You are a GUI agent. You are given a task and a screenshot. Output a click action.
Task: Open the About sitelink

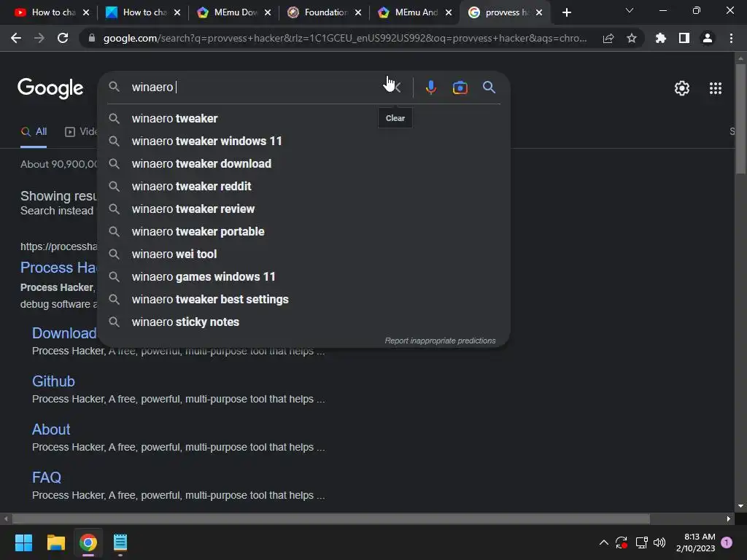[x=51, y=429]
